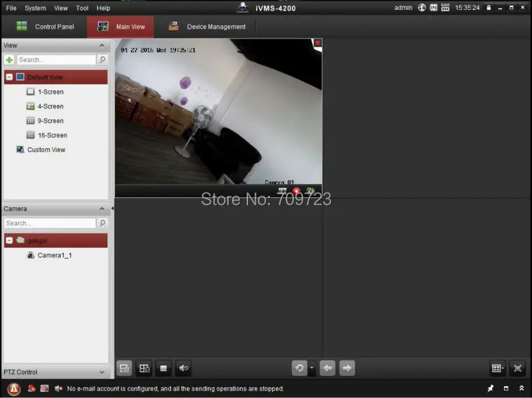Pin the alarm panel with pin icon
This screenshot has height=398, width=532.
coord(491,389)
